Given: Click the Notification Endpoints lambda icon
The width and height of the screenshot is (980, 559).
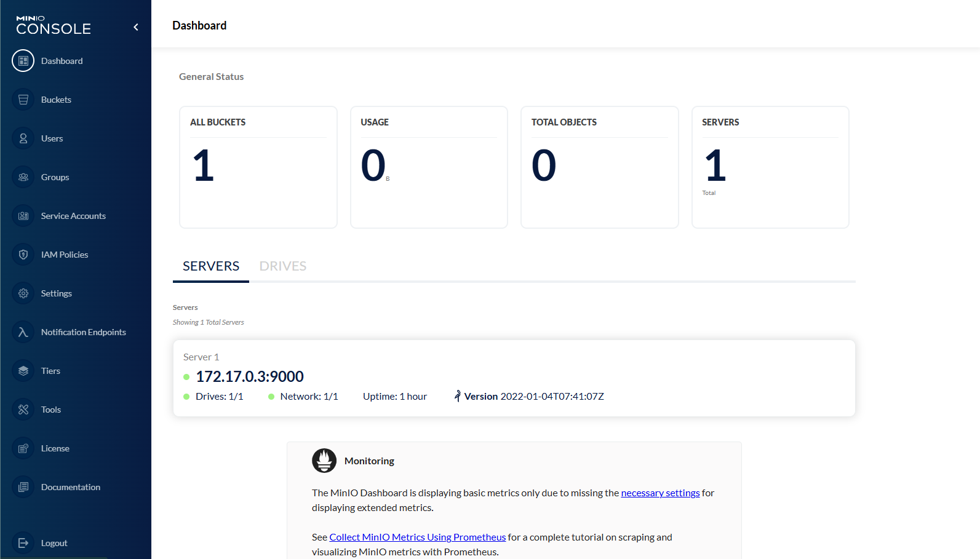Looking at the screenshot, I should point(23,332).
